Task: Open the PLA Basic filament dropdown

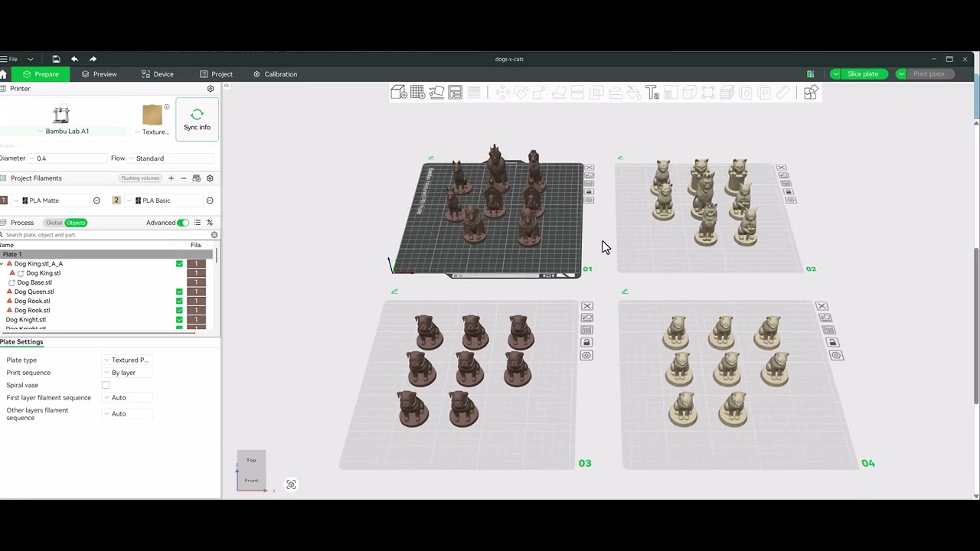Action: [x=163, y=201]
